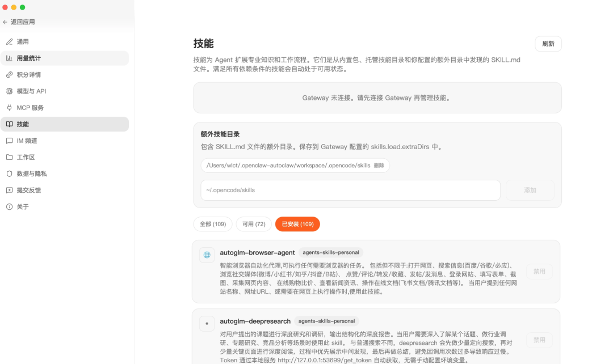Switch to the 全部 (109) filter tab
The height and width of the screenshot is (364, 613).
(212, 224)
